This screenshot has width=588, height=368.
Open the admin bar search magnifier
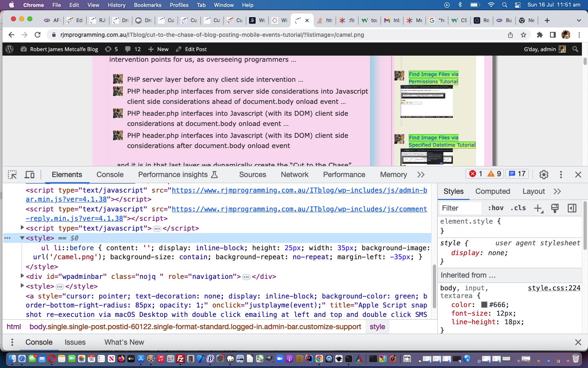(575, 49)
